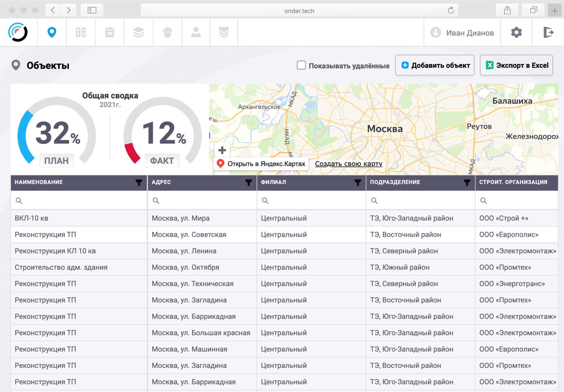Open the settings gear icon
The width and height of the screenshot is (564, 392).
click(516, 32)
